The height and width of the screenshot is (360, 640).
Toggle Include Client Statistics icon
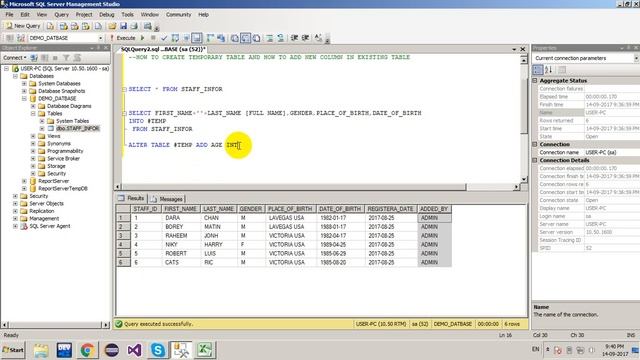(221, 38)
